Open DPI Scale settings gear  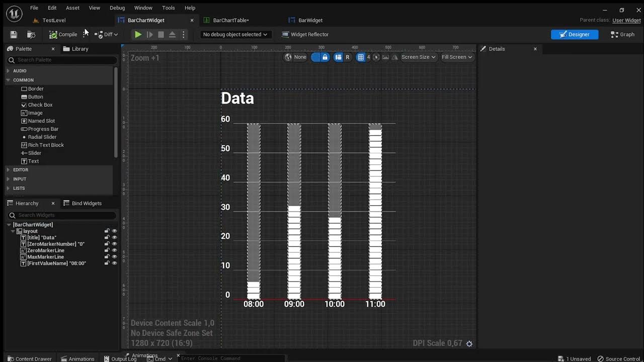point(469,343)
